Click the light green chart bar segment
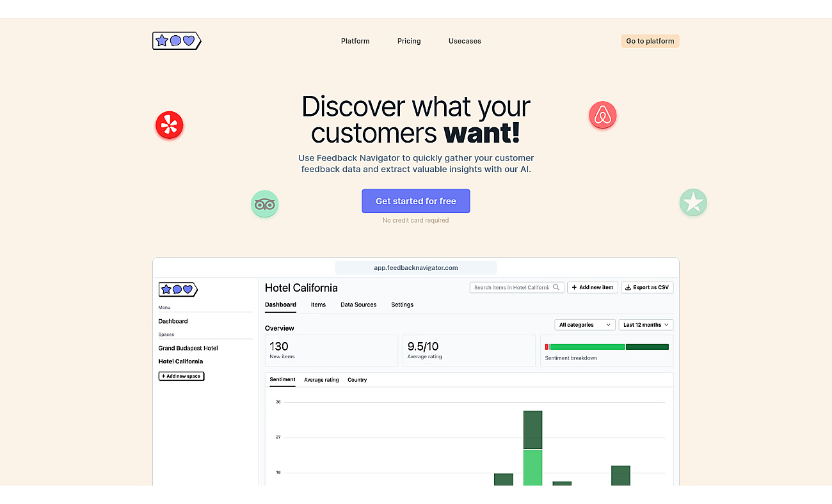 click(533, 468)
